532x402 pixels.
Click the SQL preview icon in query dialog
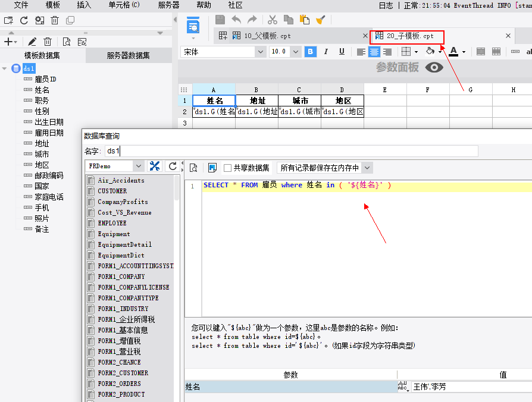[x=193, y=168]
